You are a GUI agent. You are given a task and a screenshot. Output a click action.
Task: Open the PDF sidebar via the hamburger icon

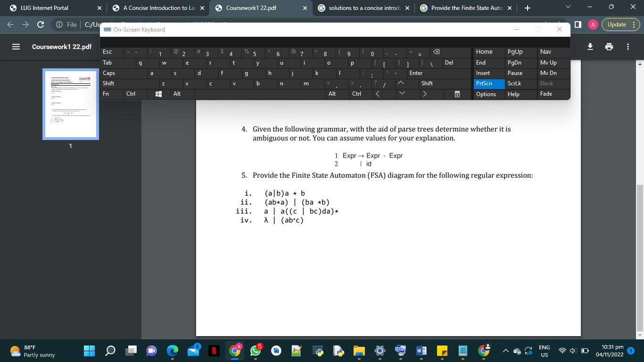pyautogui.click(x=15, y=47)
